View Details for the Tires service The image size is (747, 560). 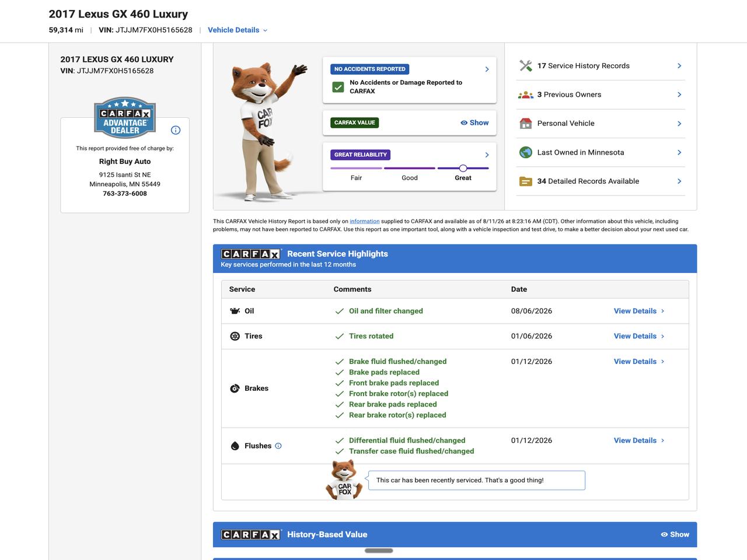click(639, 336)
